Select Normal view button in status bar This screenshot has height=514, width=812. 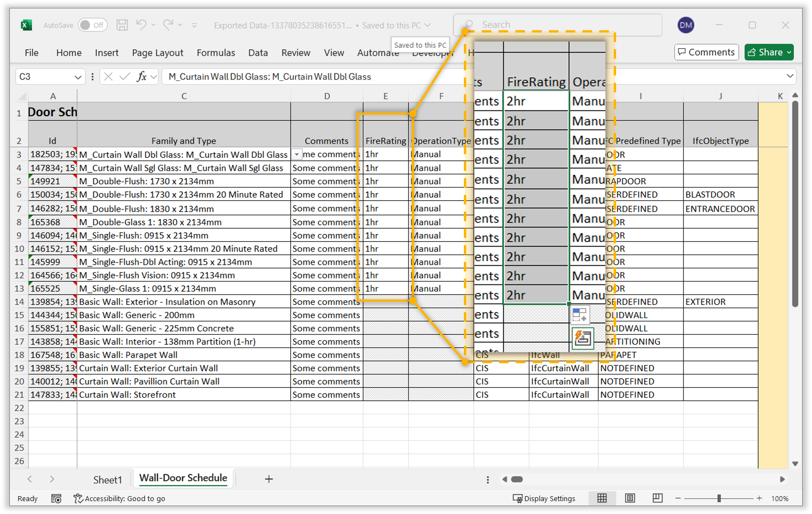tap(602, 498)
